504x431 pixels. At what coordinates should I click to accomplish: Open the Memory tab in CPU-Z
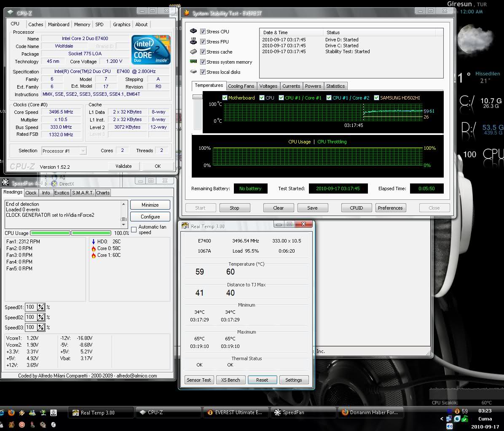[x=82, y=24]
